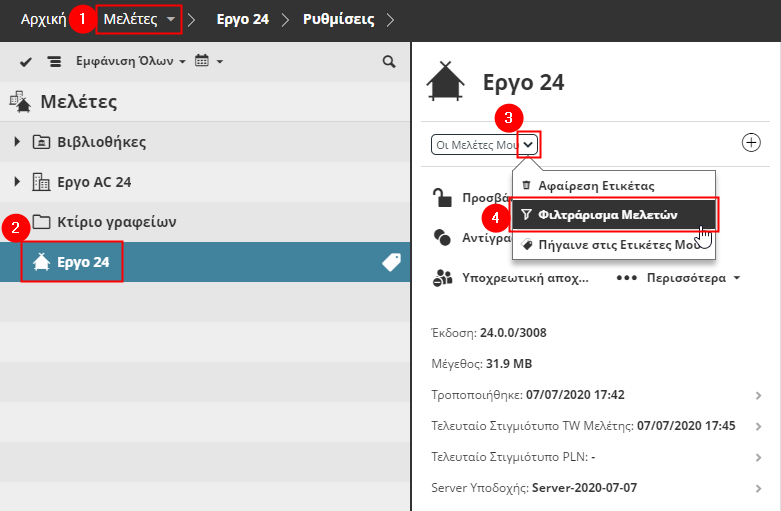Click the Server-2020-07-07 value
Viewport: 781px width, 511px height.
[584, 488]
